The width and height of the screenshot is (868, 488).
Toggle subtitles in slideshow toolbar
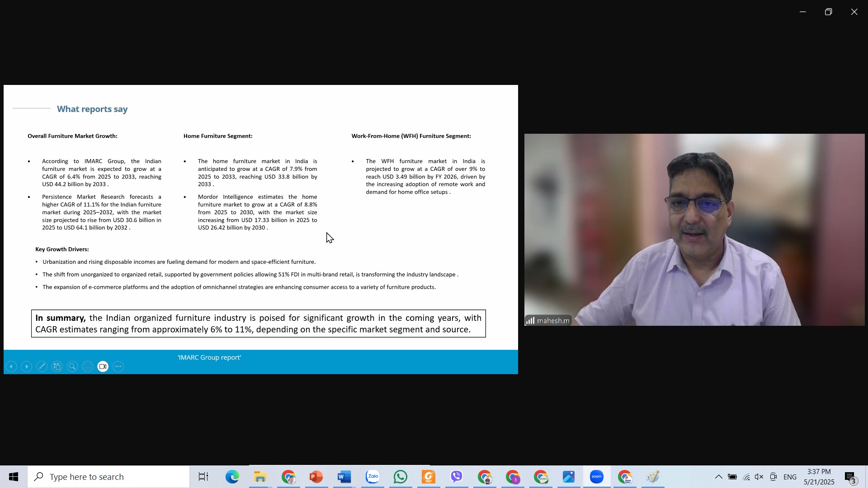tap(88, 367)
